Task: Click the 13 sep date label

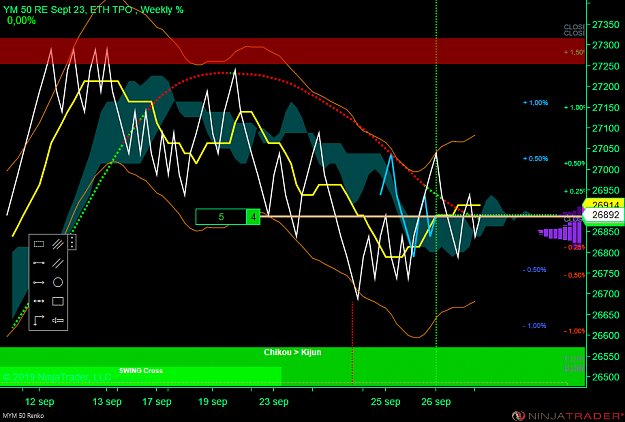Action: 107,401
